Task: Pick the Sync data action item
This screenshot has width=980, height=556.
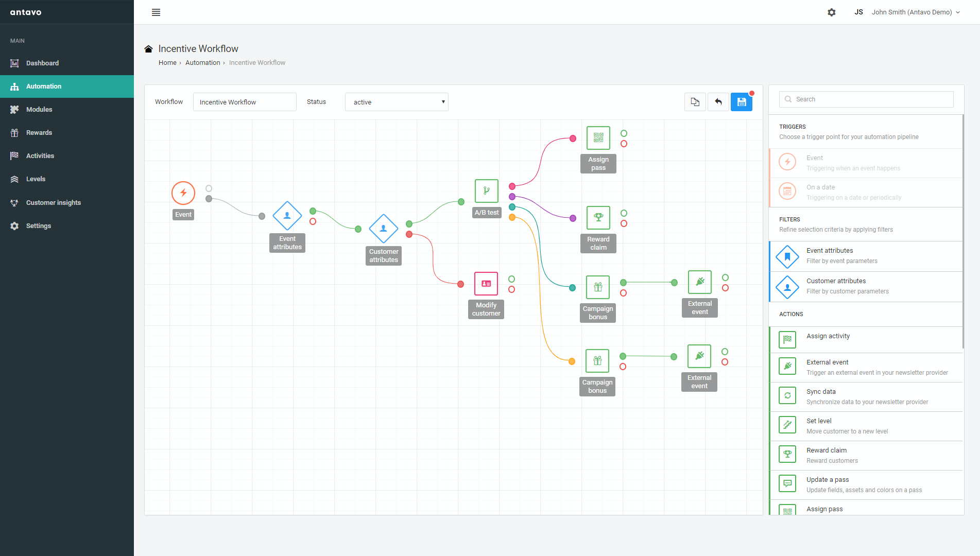Action: 866,396
